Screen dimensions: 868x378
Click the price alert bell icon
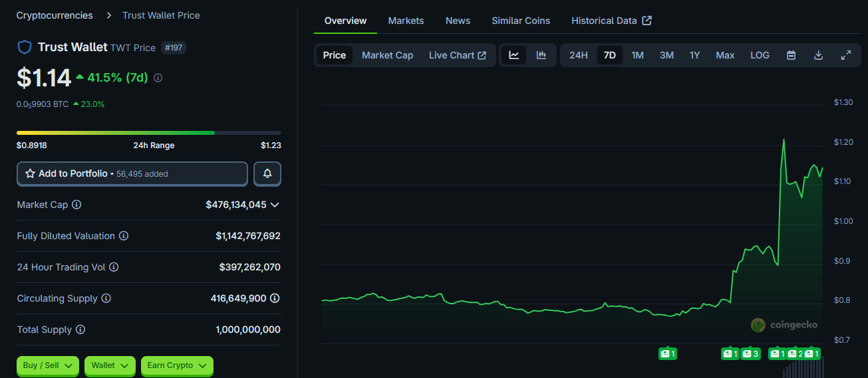pyautogui.click(x=267, y=173)
